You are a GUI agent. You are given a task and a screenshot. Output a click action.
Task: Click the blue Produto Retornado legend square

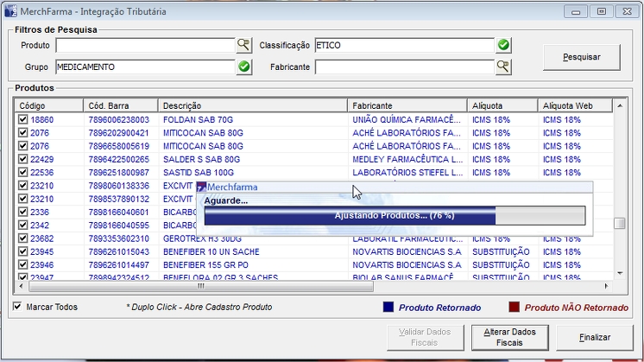pyautogui.click(x=388, y=307)
